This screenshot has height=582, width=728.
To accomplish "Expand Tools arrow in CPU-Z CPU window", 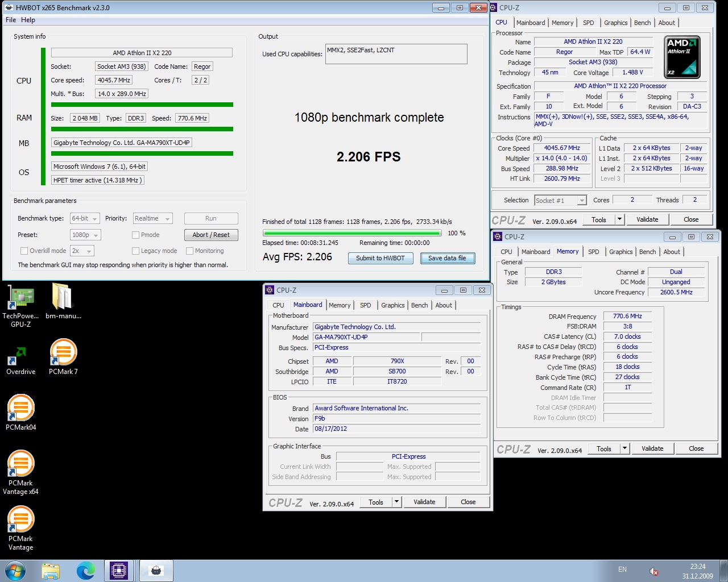I will coord(620,219).
